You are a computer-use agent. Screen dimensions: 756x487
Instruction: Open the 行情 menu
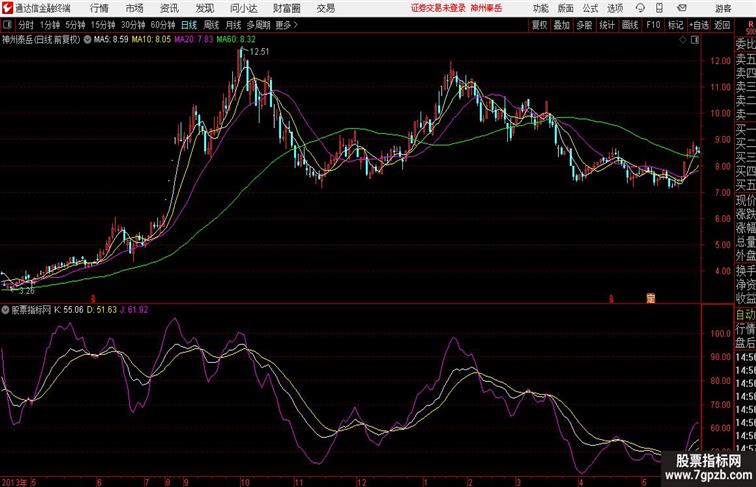(99, 8)
